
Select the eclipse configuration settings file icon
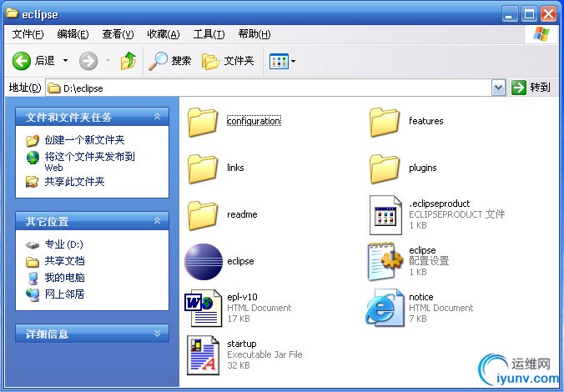385,261
